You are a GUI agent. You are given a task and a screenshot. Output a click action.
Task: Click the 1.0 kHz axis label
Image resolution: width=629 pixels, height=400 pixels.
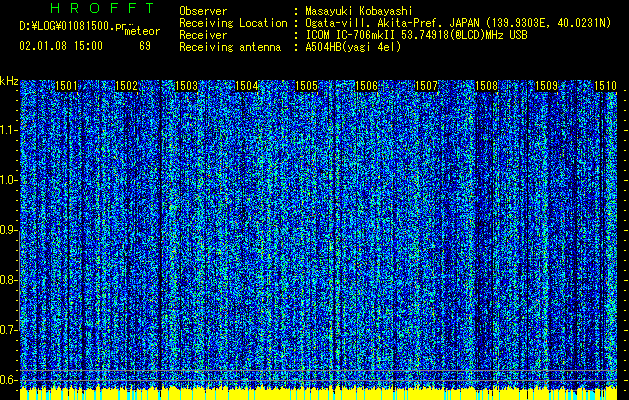8,180
